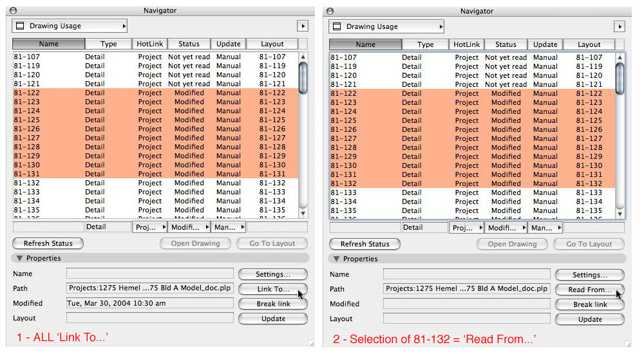Click Link To... button in left Navigator
The image size is (644, 354).
[x=273, y=289]
